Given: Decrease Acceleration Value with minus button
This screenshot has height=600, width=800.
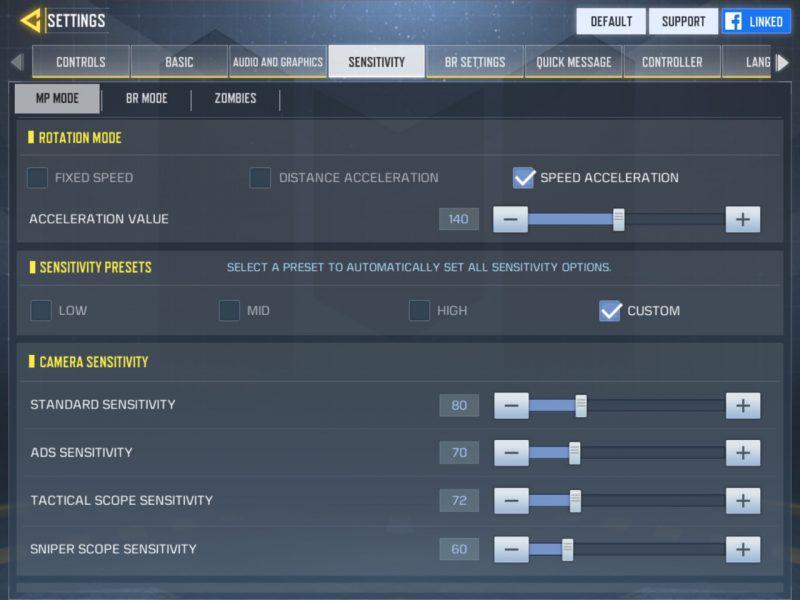Looking at the screenshot, I should (510, 219).
